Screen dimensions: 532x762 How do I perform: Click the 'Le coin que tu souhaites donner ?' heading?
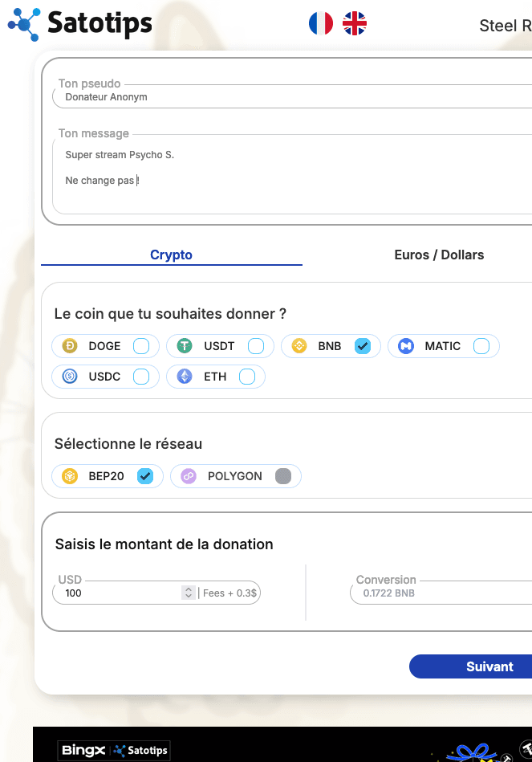170,314
